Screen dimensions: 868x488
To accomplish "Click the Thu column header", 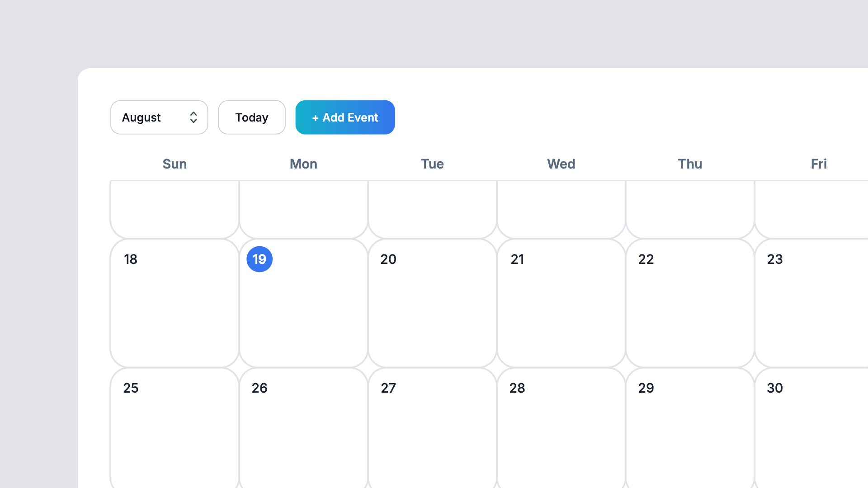I will pyautogui.click(x=690, y=164).
